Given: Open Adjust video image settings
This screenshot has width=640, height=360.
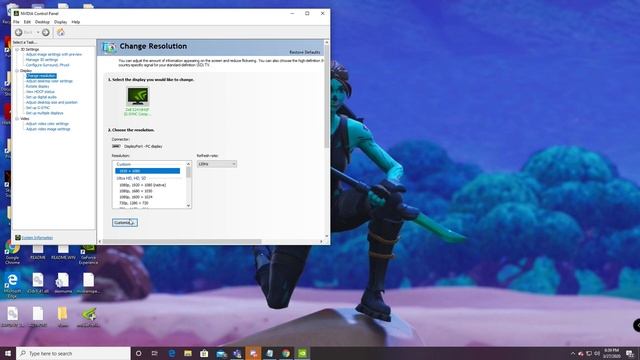Looking at the screenshot, I should (x=48, y=129).
